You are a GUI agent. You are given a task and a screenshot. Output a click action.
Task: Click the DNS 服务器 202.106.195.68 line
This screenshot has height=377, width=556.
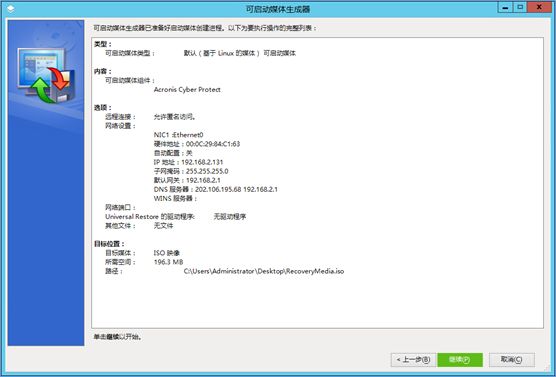click(x=216, y=189)
